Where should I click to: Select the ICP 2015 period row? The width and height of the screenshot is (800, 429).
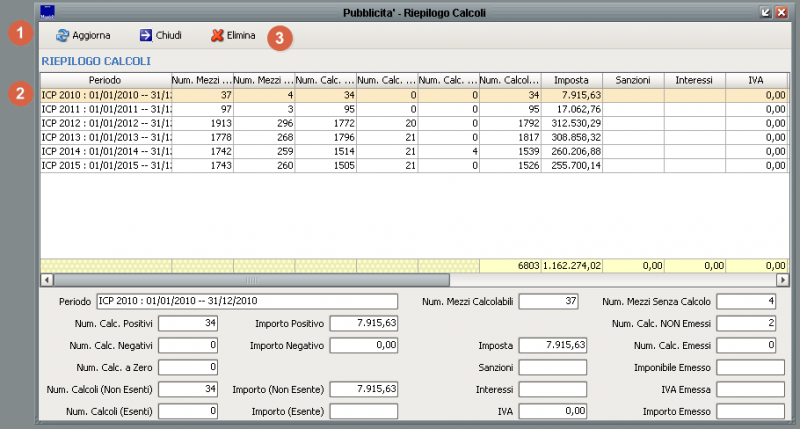105,165
